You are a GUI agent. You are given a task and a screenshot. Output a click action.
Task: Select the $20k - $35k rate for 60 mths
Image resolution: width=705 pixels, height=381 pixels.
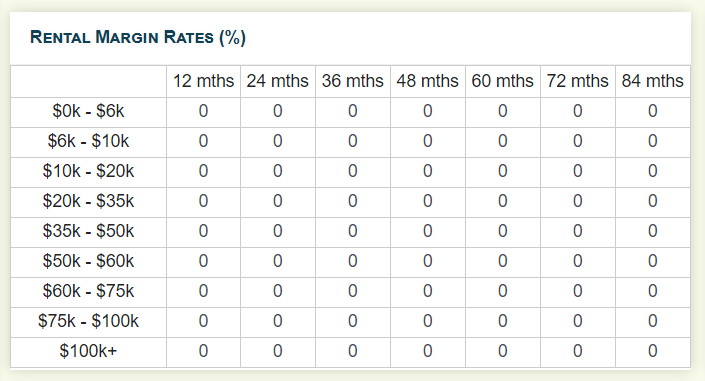503,201
